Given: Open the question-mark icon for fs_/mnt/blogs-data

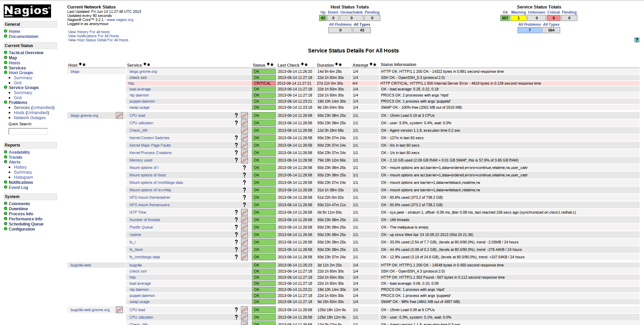Looking at the screenshot, I should coord(236,257).
